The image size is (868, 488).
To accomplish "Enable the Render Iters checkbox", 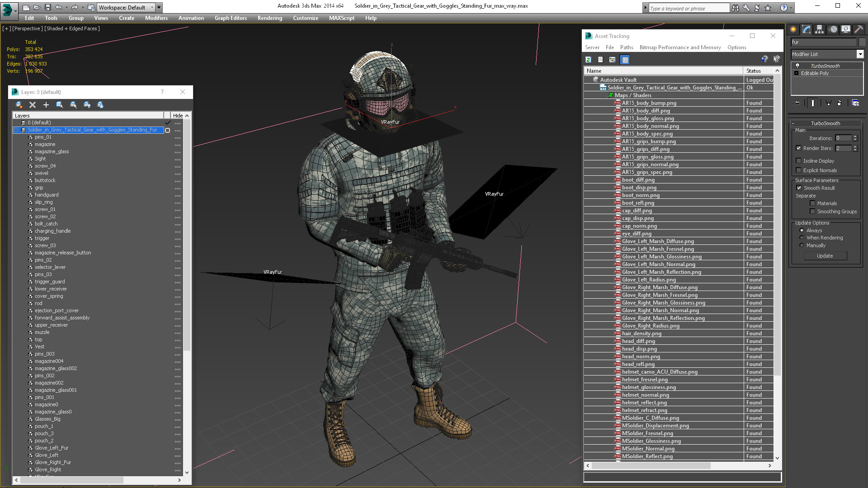I will (x=798, y=148).
